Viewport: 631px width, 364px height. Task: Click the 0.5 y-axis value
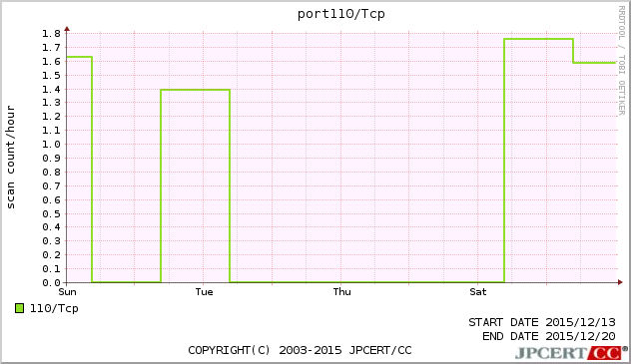tap(51, 213)
